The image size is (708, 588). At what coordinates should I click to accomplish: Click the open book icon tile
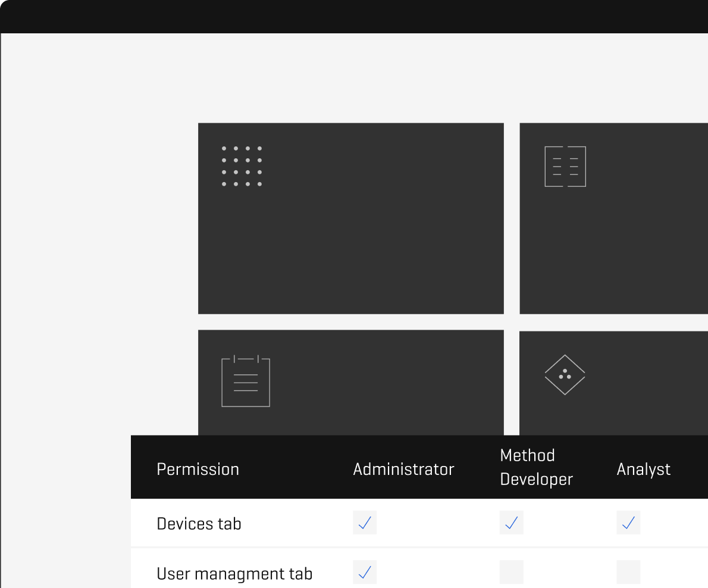(x=565, y=166)
